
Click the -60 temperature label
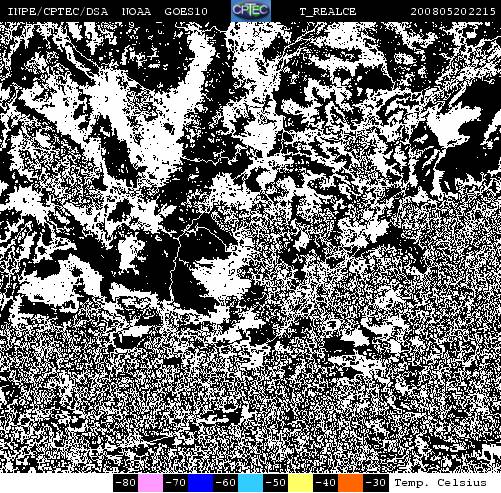[225, 483]
